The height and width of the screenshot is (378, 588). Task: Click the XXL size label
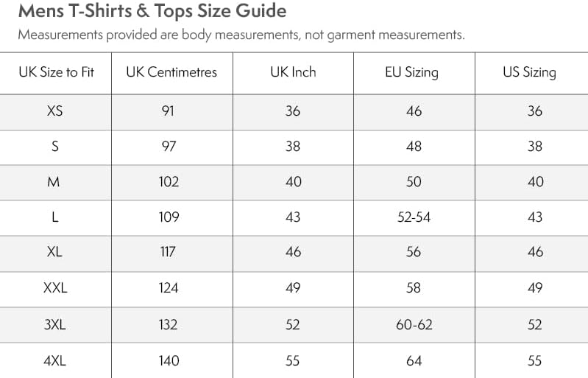pos(55,287)
